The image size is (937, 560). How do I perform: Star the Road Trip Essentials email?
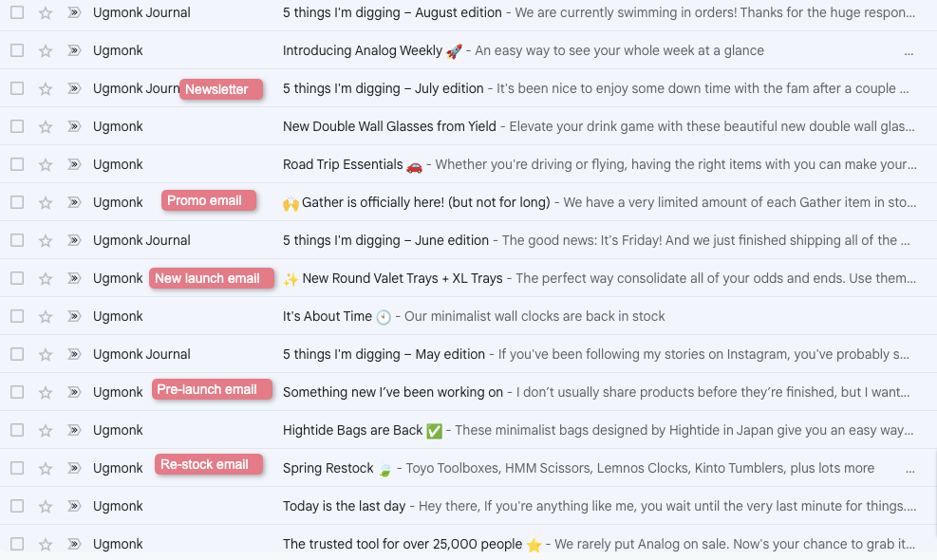[x=46, y=164]
